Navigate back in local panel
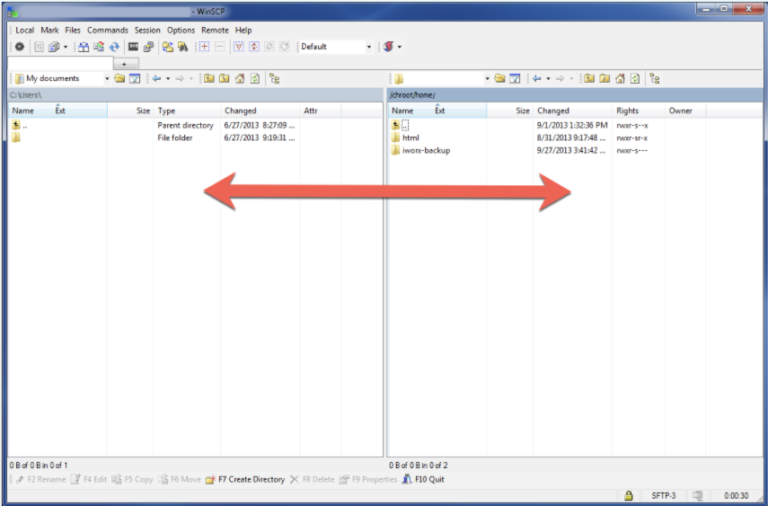 (156, 78)
